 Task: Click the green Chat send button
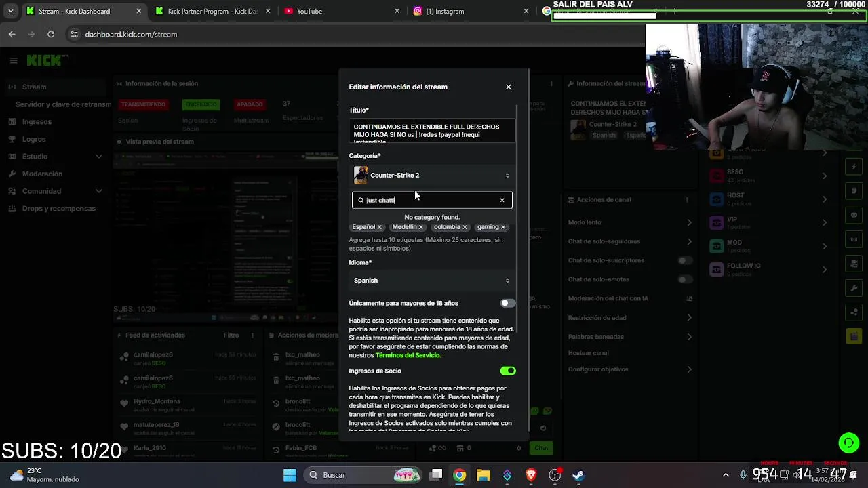click(541, 448)
